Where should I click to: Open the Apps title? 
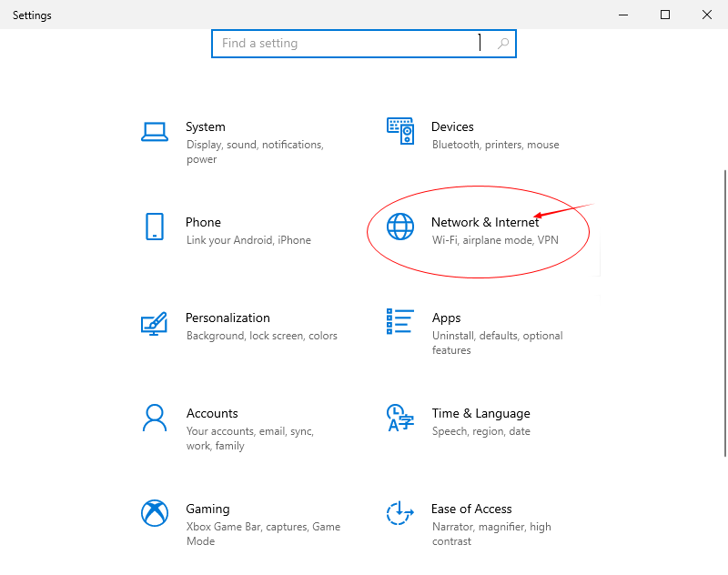click(x=446, y=318)
